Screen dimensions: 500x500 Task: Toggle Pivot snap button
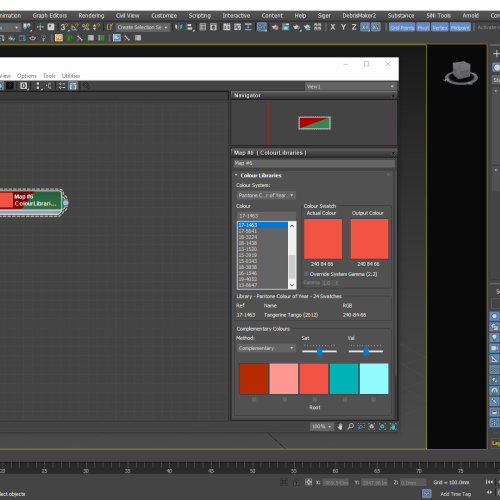423,27
